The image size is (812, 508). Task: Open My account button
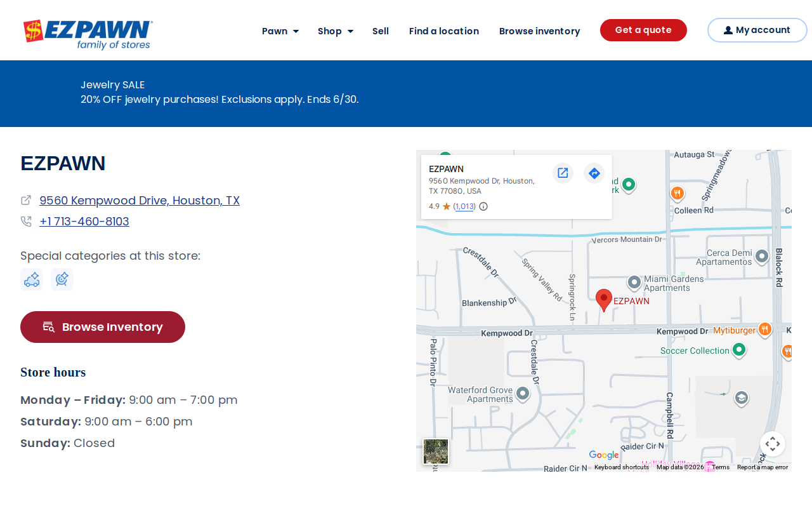[757, 30]
